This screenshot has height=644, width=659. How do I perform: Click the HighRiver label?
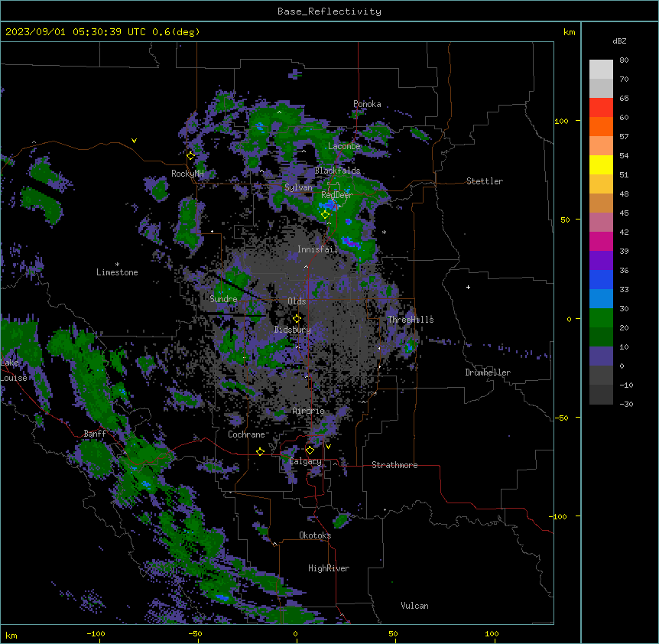click(329, 568)
